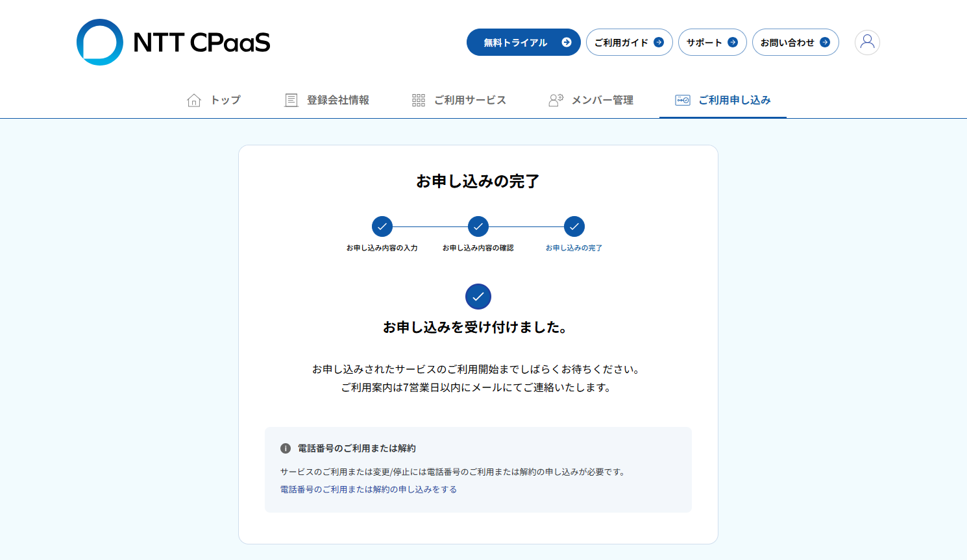This screenshot has width=967, height=560.
Task: Open the ご利用ガイド button
Action: (629, 42)
